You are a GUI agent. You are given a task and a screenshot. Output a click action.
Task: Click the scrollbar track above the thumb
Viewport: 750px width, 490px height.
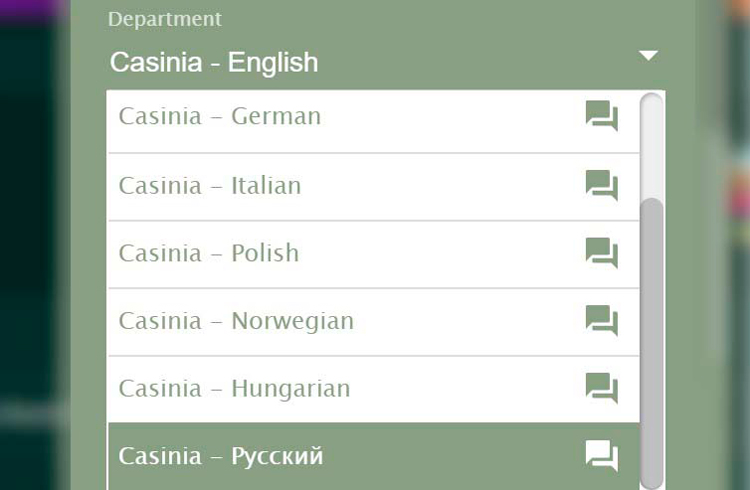[x=651, y=145]
